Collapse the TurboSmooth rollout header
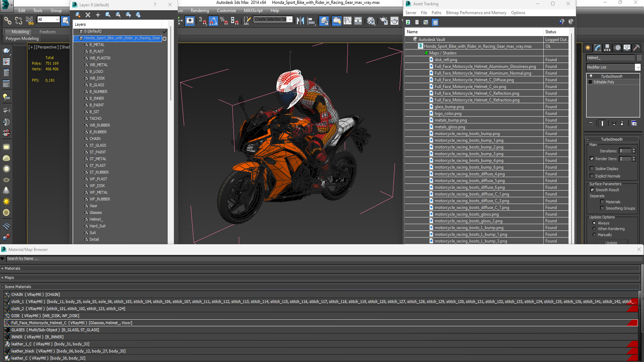 611,139
